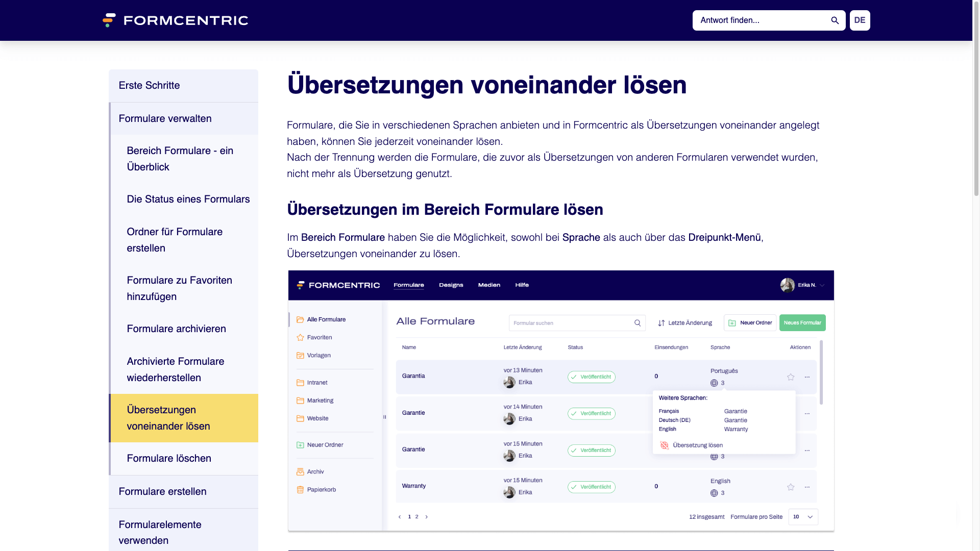
Task: Toggle the Letzte Änderung sort control
Action: [684, 323]
